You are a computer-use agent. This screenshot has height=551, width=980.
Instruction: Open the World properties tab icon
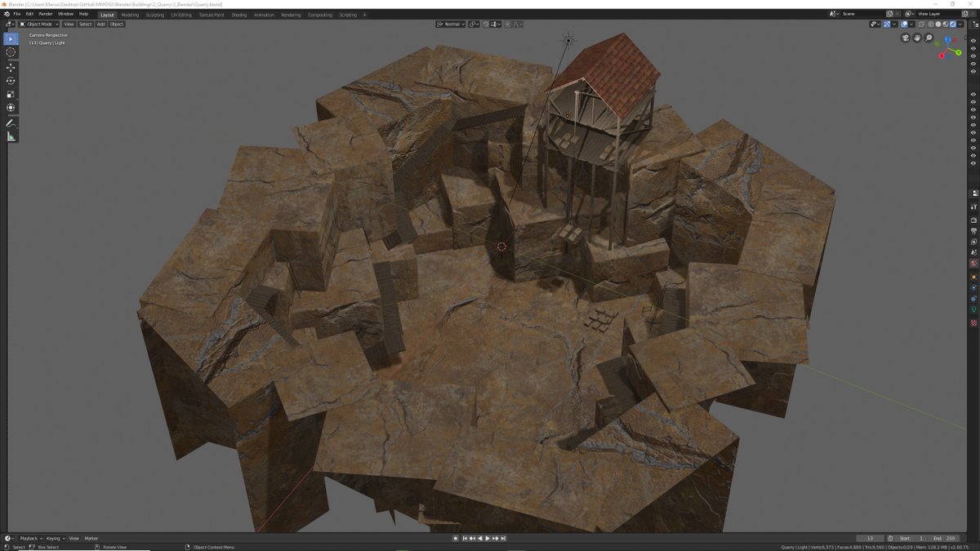click(974, 264)
